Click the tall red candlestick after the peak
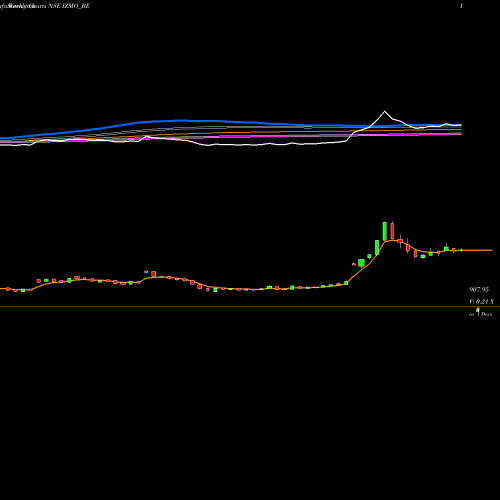This screenshot has width=500, height=500. tap(392, 230)
